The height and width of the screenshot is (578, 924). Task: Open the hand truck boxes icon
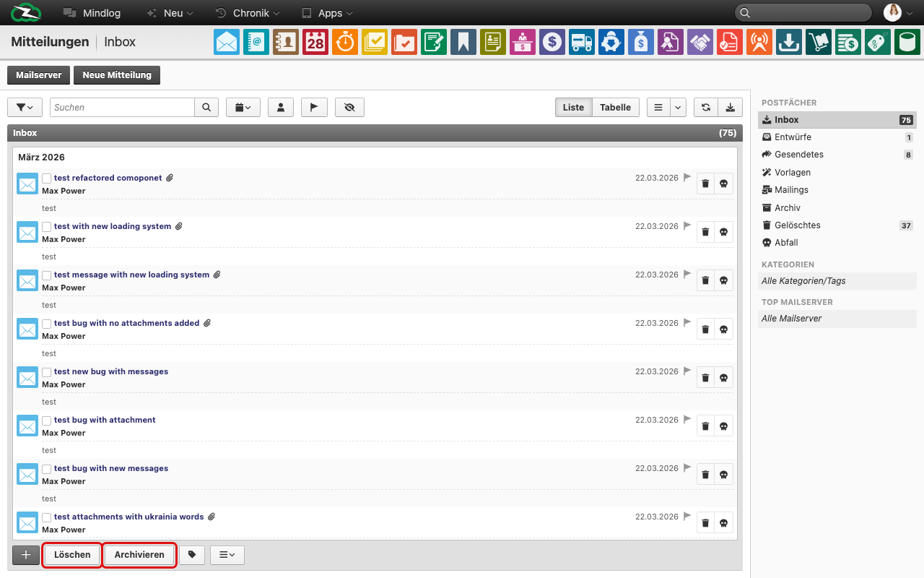(819, 42)
